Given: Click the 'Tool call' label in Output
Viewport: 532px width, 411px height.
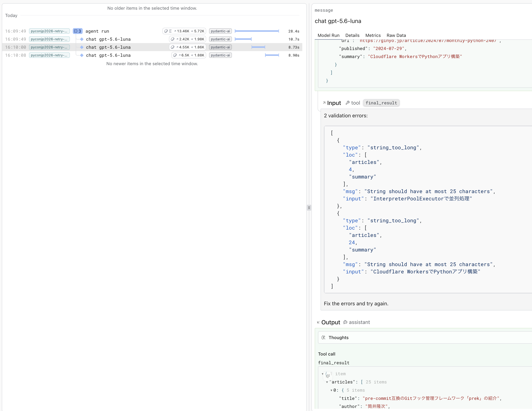Looking at the screenshot, I should (327, 354).
